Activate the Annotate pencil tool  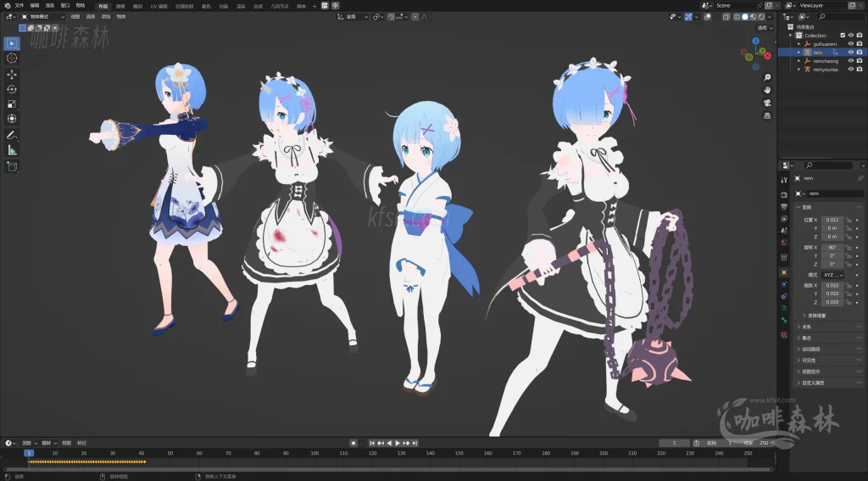[12, 135]
